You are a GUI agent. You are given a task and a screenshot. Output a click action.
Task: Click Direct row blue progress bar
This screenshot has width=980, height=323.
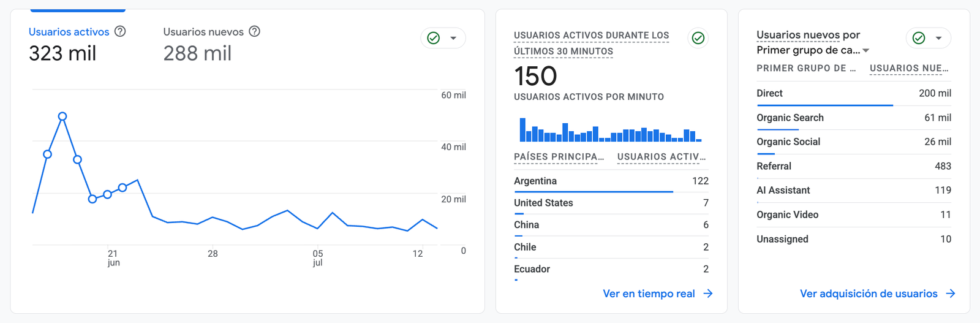[824, 105]
